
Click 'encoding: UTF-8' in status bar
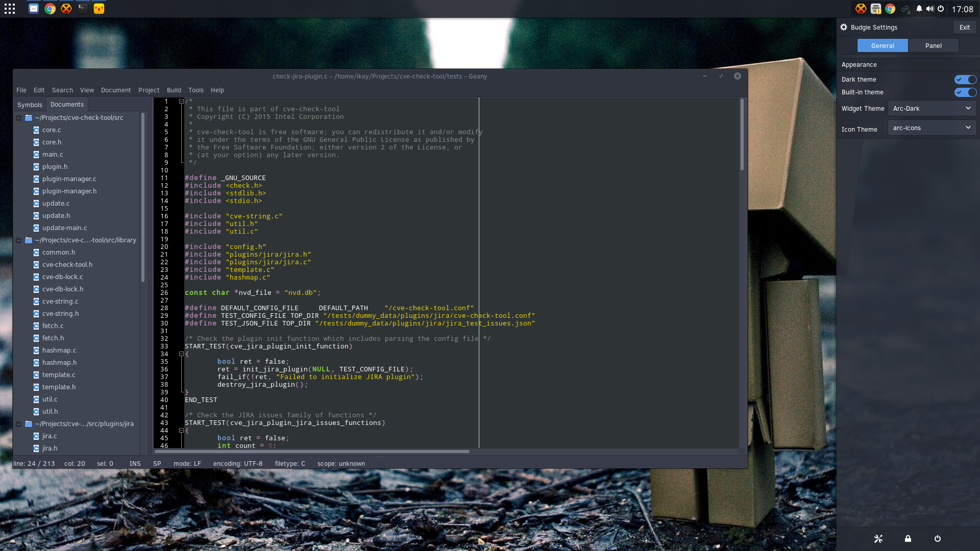[238, 464]
